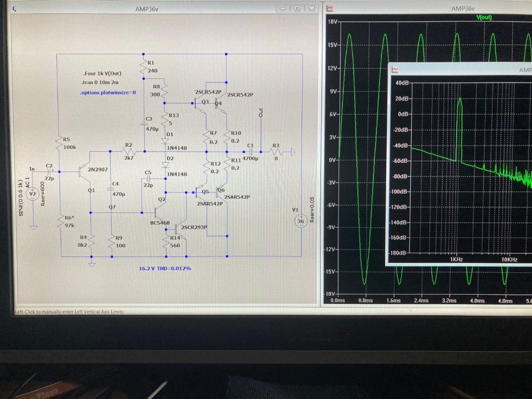
Task: Click the green V(out) trace label
Action: pyautogui.click(x=484, y=18)
